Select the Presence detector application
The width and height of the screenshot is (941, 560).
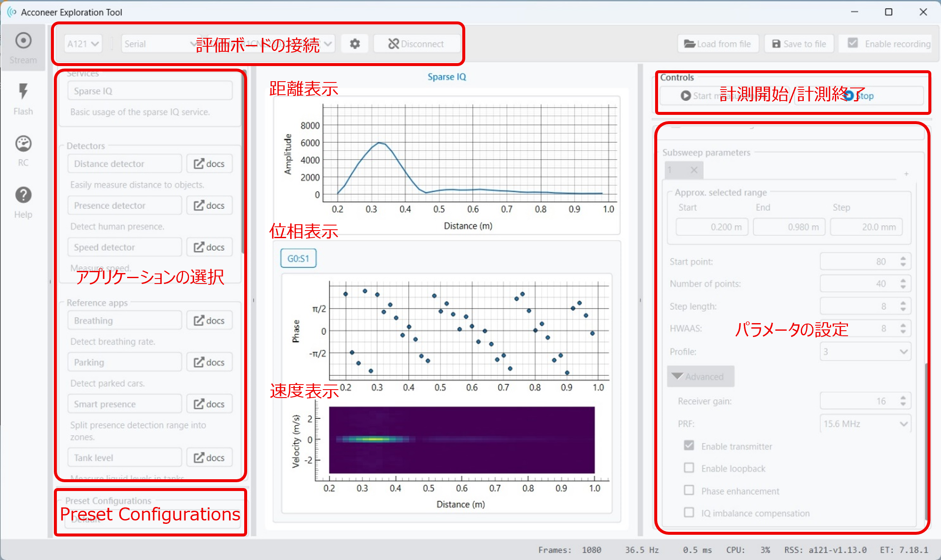pos(125,205)
